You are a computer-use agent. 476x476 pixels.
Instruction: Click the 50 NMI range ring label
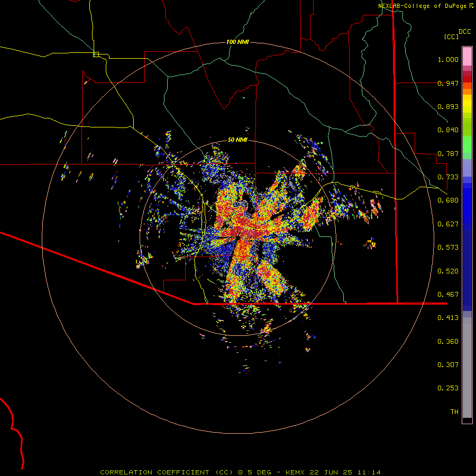point(237,140)
